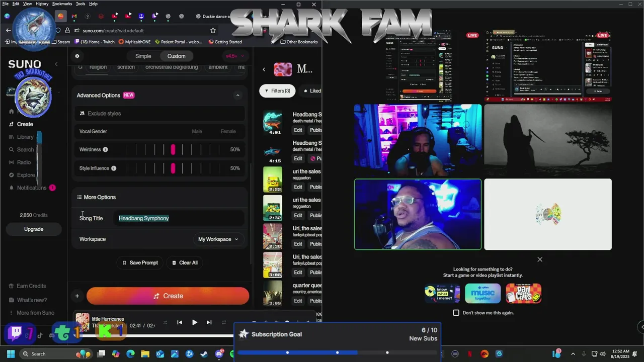Open the 2:22 uri the sales thumbnail
This screenshot has height=362, width=644.
[x=273, y=179]
